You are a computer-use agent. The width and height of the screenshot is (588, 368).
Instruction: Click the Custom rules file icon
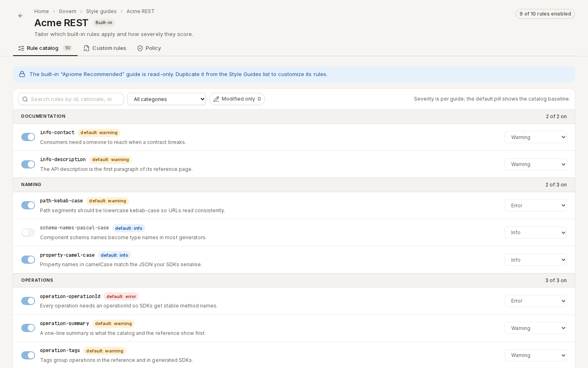tap(87, 48)
